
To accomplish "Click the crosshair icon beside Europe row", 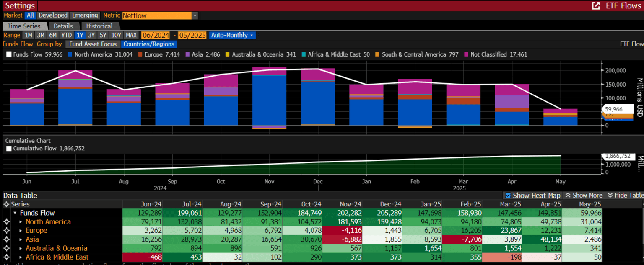I will (x=6, y=231).
